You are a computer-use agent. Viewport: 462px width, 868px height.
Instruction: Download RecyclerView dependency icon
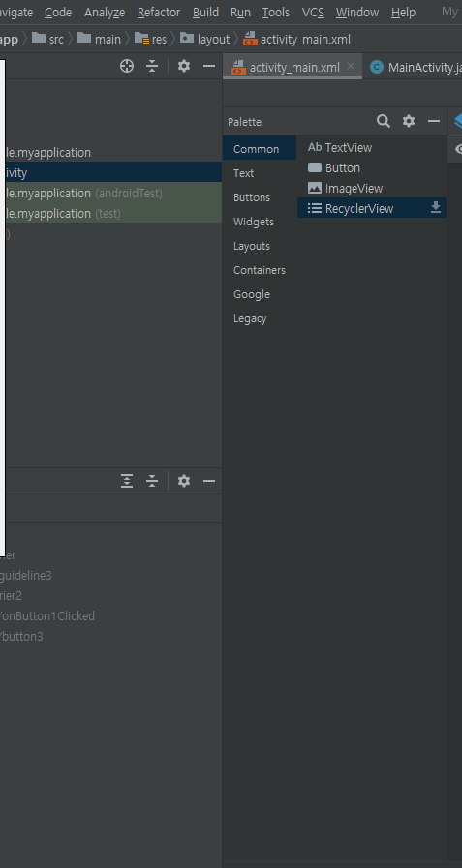(x=436, y=208)
